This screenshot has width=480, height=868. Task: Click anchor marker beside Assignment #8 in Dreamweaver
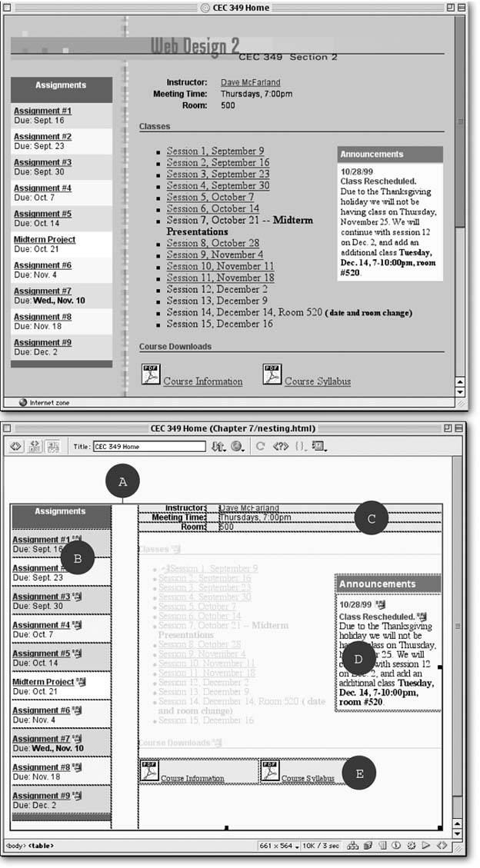(77, 767)
